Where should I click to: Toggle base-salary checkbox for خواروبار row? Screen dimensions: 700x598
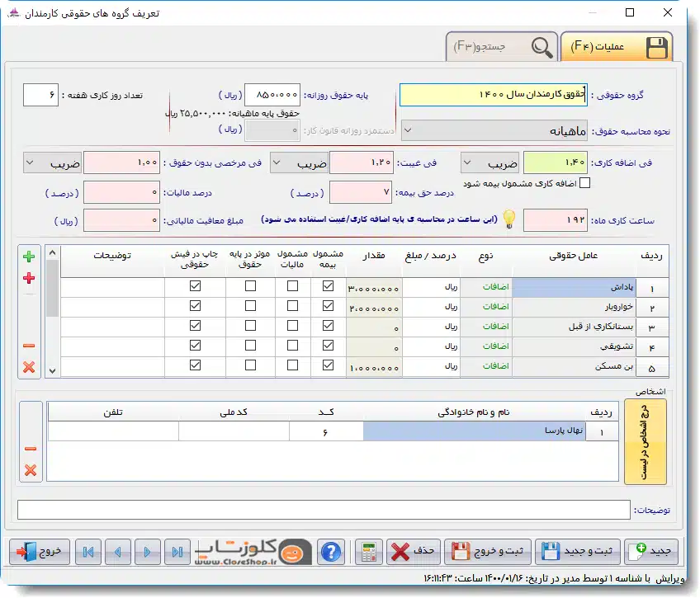250,305
